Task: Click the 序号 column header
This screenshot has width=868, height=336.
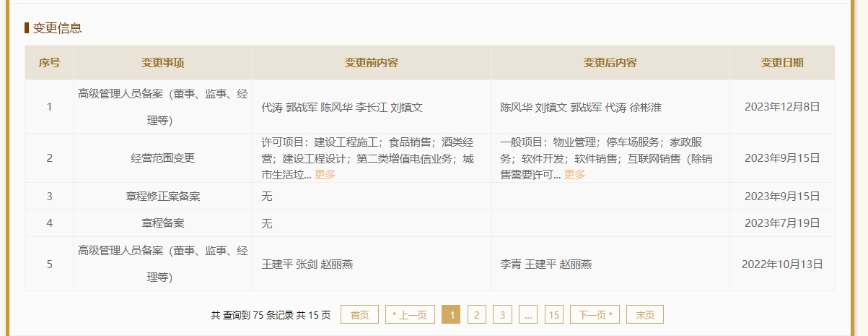Action: pos(49,63)
